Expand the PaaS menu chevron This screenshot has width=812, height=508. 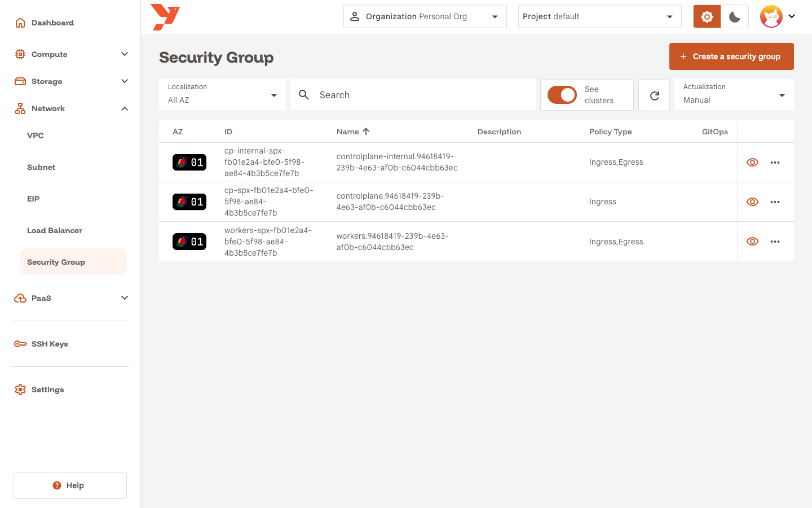[x=125, y=298]
